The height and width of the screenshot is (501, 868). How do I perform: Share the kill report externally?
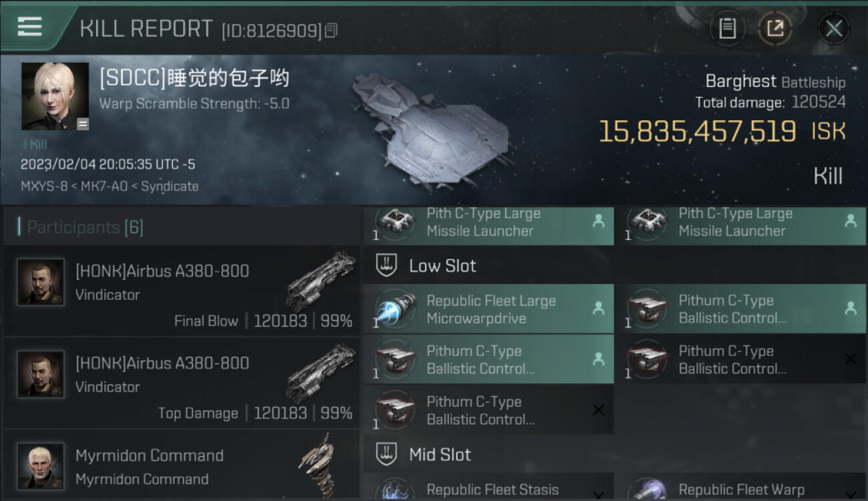pyautogui.click(x=775, y=28)
